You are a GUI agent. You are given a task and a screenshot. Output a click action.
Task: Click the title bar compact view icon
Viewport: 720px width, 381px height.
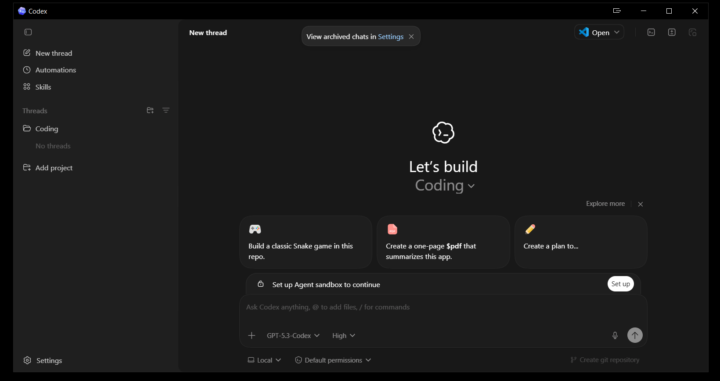pos(617,11)
